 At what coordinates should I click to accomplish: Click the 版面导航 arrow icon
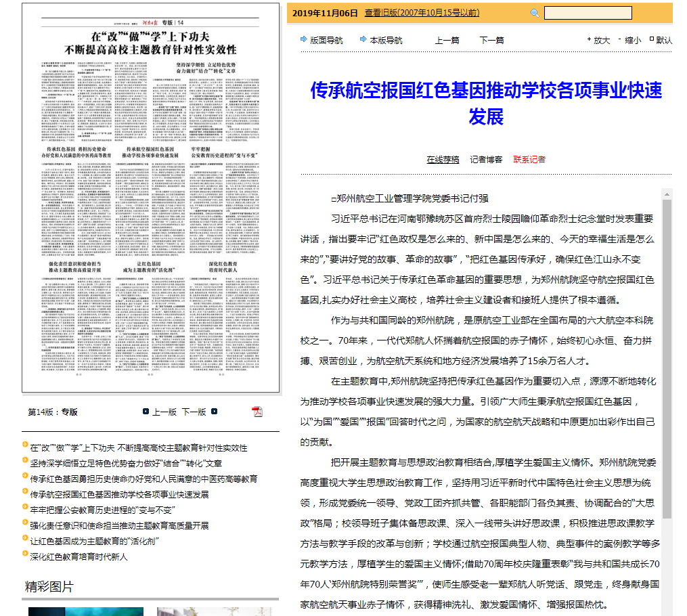tap(304, 39)
